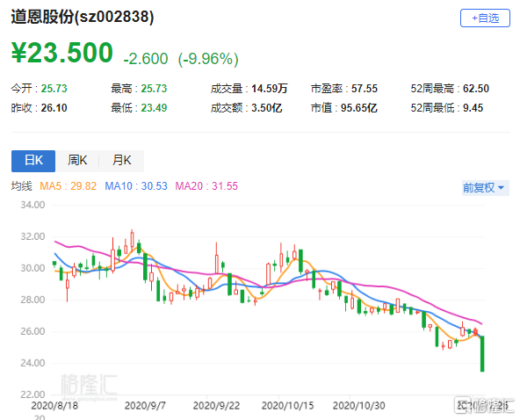Click the 今开 opening price 25.73

pos(54,89)
